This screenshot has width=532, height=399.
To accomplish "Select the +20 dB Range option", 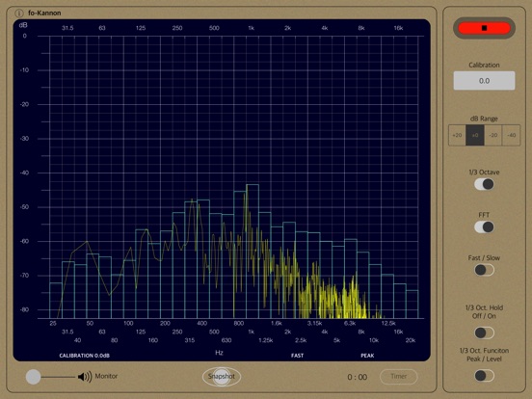I will [457, 135].
